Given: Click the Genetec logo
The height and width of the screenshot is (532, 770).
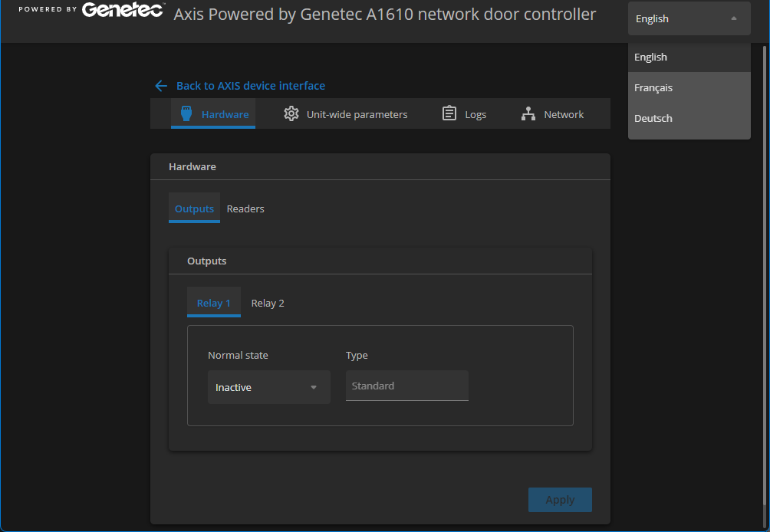Looking at the screenshot, I should pos(123,10).
